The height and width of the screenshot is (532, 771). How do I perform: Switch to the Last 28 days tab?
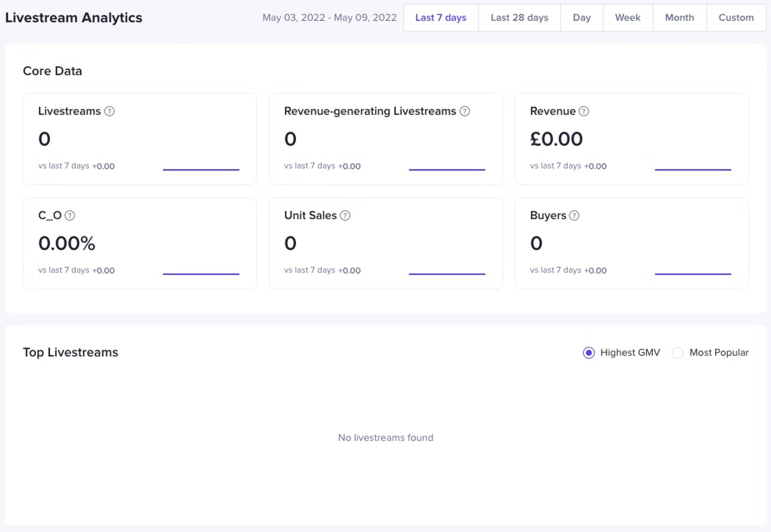(519, 17)
